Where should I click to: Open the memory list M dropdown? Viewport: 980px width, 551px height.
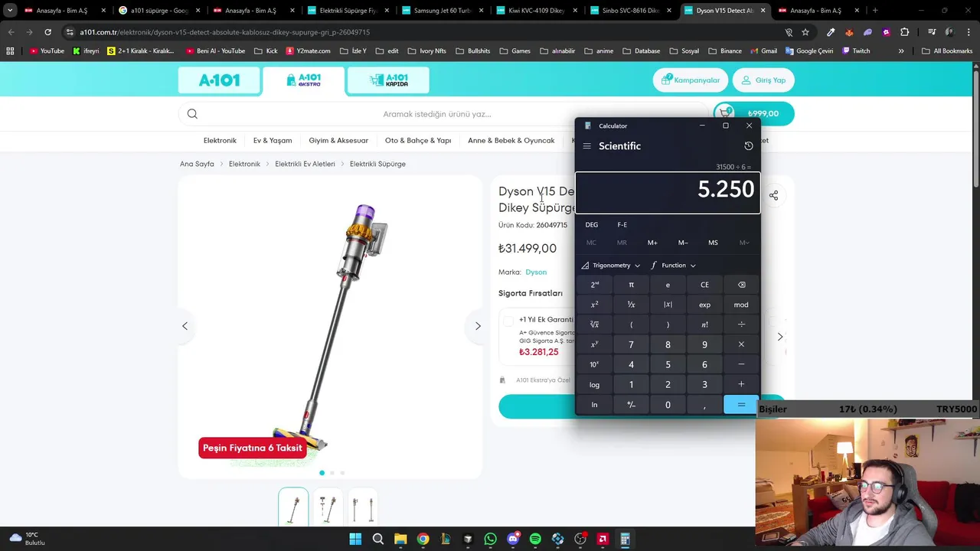[743, 243]
